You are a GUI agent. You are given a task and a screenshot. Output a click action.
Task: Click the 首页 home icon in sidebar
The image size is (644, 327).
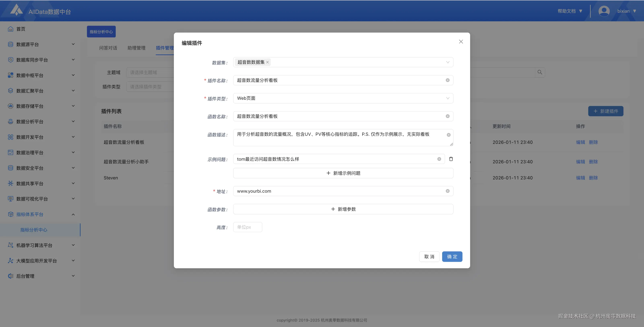click(x=10, y=29)
